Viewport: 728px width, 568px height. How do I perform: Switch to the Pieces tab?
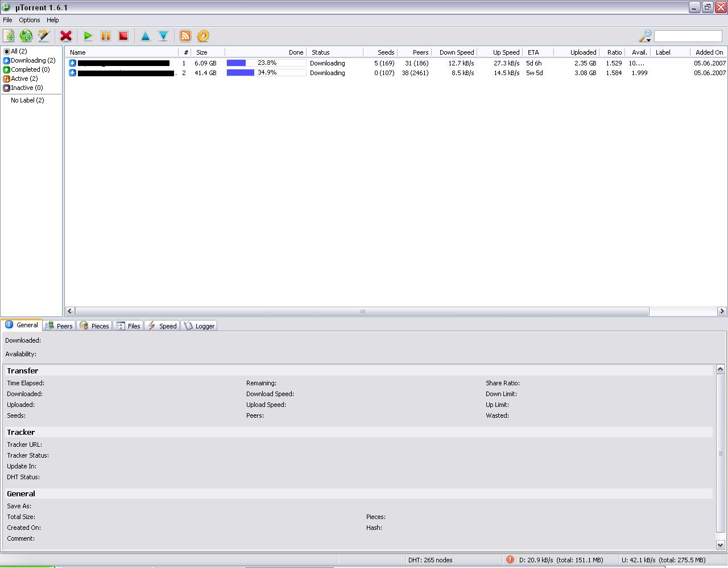click(94, 326)
